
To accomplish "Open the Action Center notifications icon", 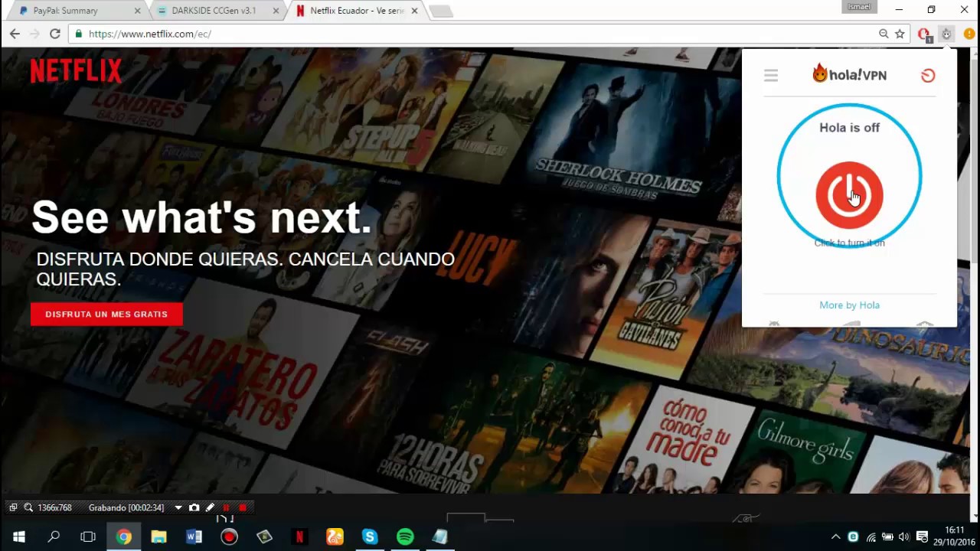I will 923,537.
